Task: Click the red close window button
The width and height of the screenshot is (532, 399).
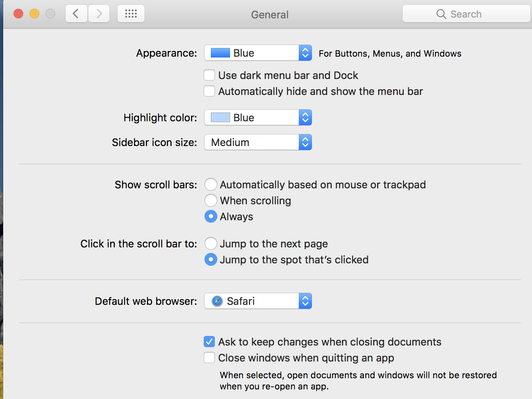Action: (x=18, y=14)
